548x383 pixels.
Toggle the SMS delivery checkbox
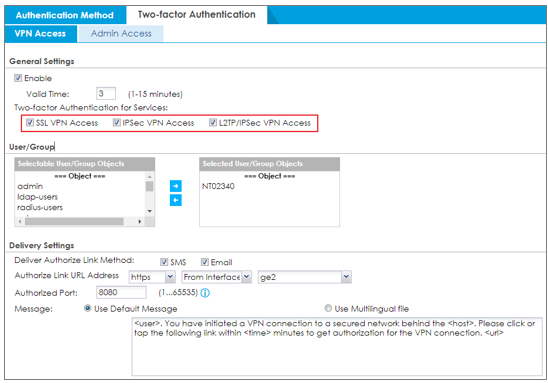point(164,262)
